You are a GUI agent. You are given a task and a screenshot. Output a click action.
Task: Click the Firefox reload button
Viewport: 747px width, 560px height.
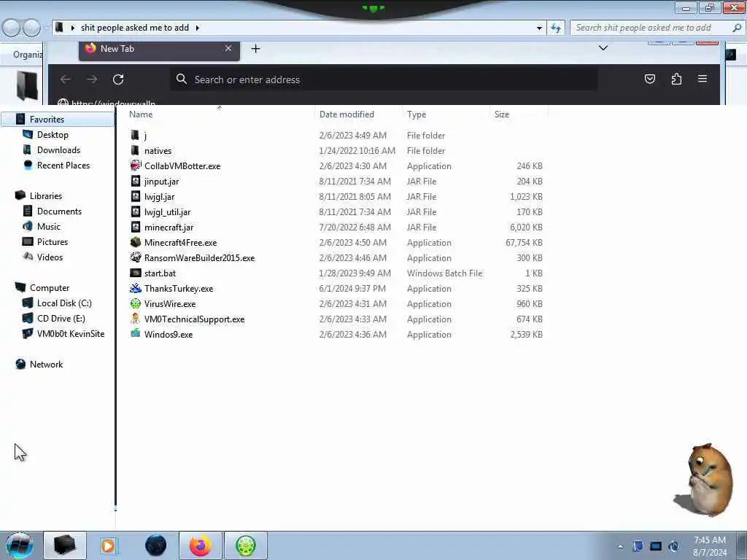tap(118, 79)
